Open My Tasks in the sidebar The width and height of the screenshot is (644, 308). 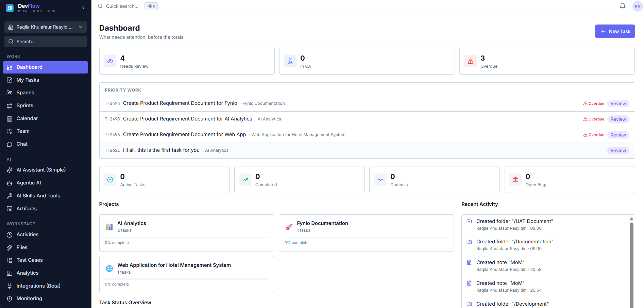46,80
